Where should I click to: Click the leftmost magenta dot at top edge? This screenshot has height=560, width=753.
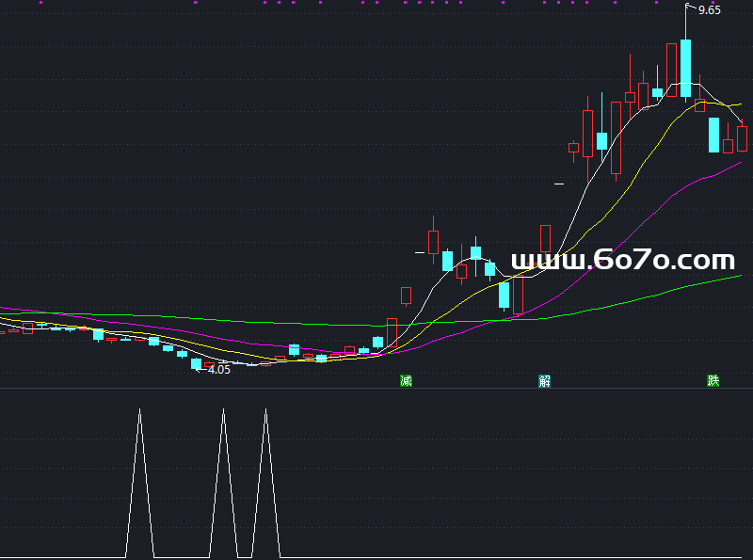[40, 3]
